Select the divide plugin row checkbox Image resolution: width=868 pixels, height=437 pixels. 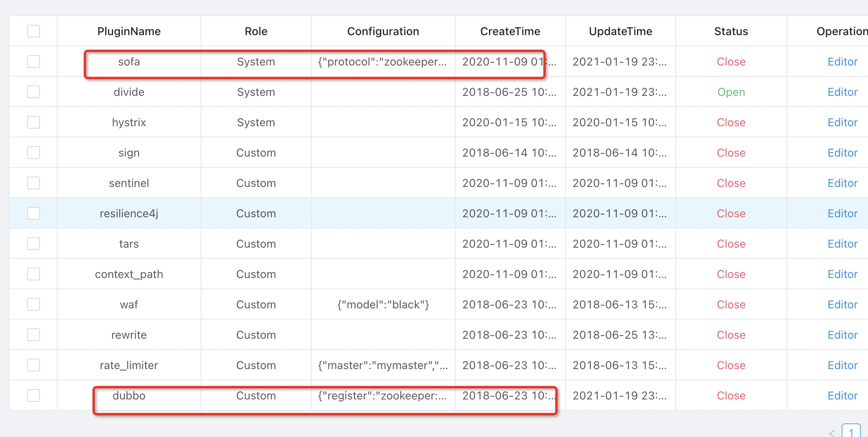34,92
